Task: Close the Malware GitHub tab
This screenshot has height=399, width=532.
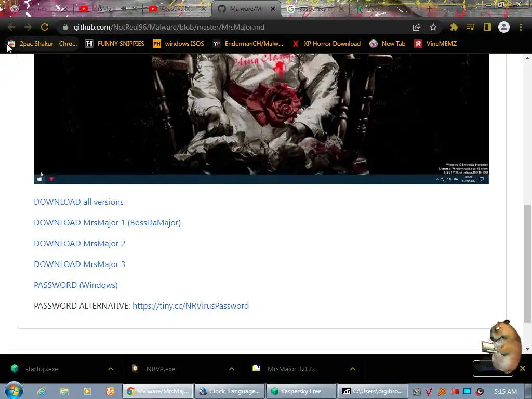Action: tap(273, 9)
